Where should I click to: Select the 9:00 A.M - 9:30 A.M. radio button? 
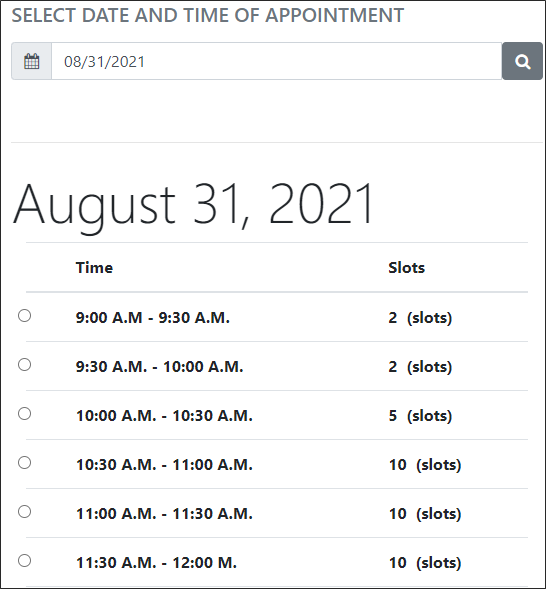[24, 316]
